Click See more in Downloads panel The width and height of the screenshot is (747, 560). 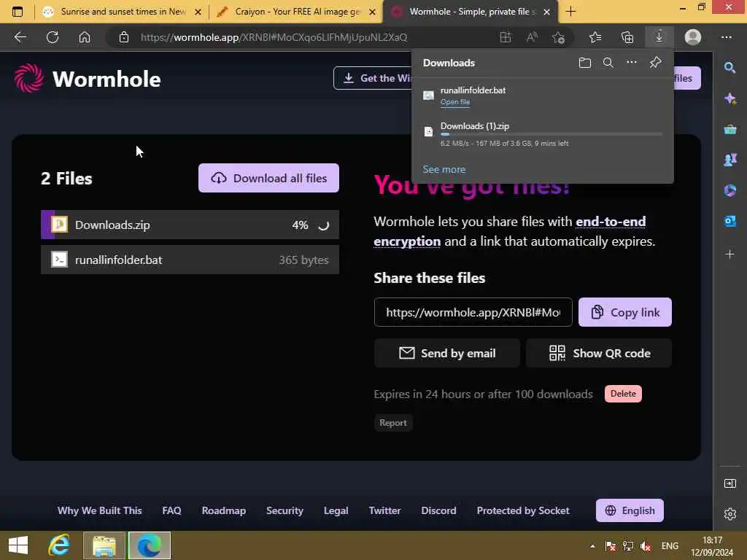pyautogui.click(x=444, y=169)
